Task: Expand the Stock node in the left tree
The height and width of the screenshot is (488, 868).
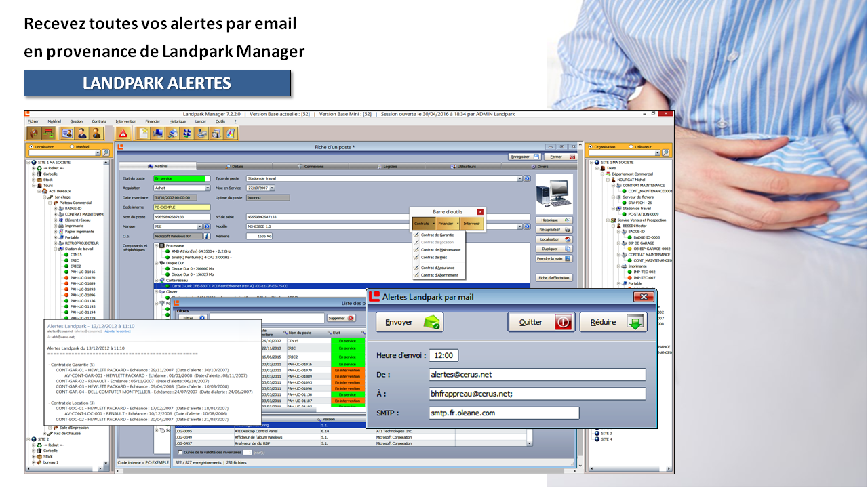Action: [34, 180]
